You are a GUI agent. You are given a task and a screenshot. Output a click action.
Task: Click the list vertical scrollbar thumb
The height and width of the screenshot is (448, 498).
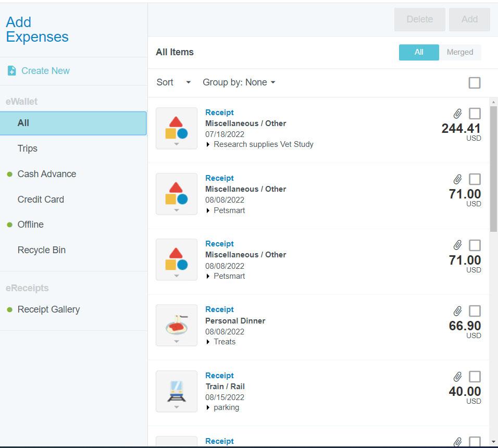[493, 169]
